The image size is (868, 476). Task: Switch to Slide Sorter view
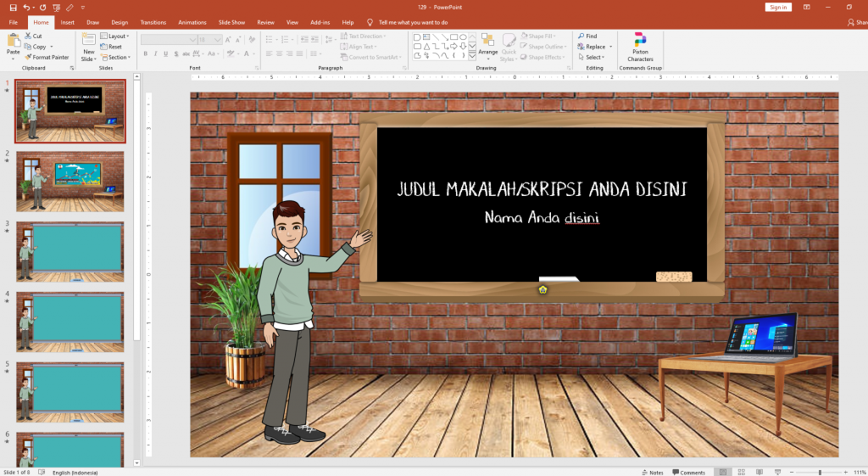[x=741, y=472]
